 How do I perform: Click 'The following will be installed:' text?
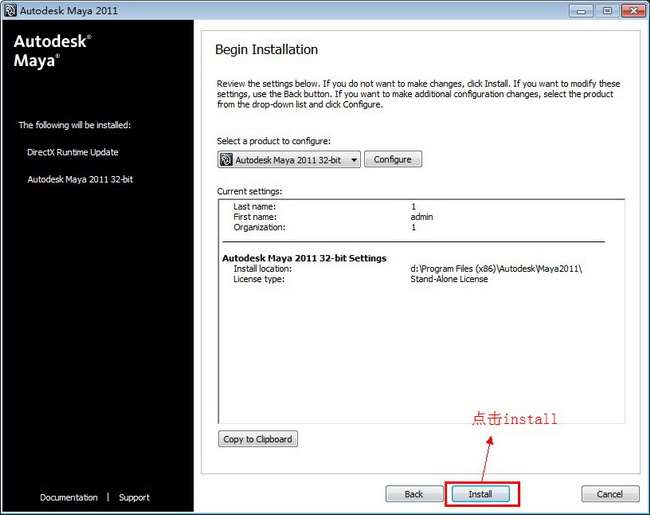click(75, 125)
